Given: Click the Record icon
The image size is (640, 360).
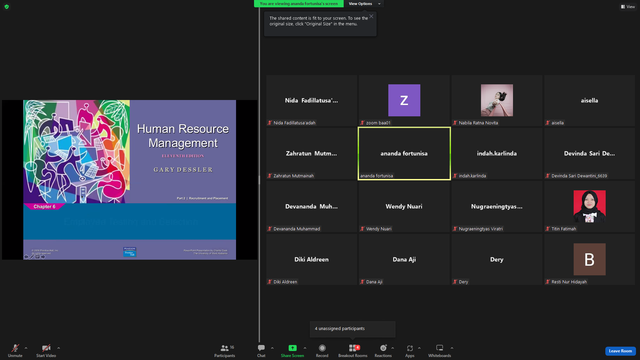Looking at the screenshot, I should point(322,348).
